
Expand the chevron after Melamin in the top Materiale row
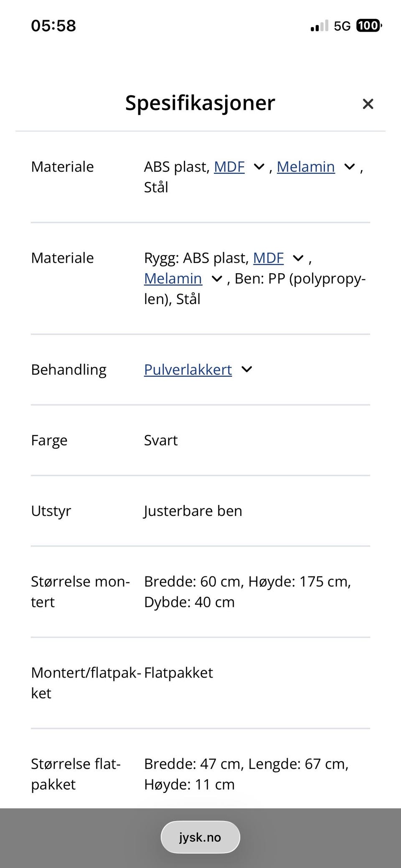point(349,167)
